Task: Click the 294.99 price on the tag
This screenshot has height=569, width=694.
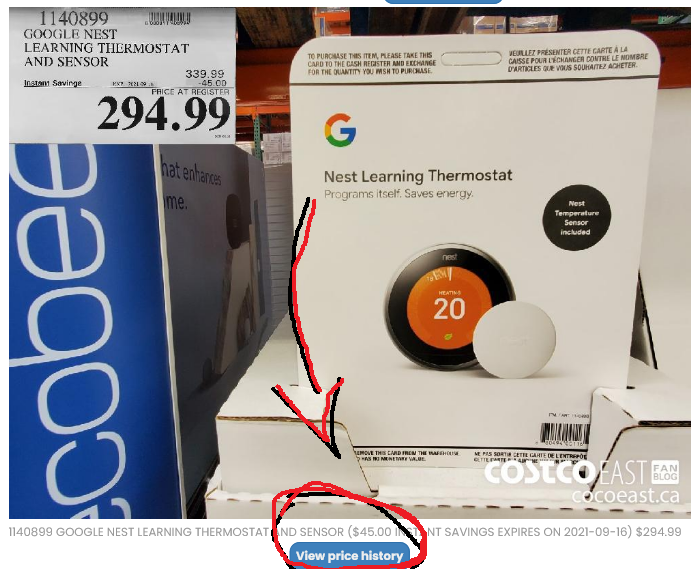Action: tap(164, 114)
